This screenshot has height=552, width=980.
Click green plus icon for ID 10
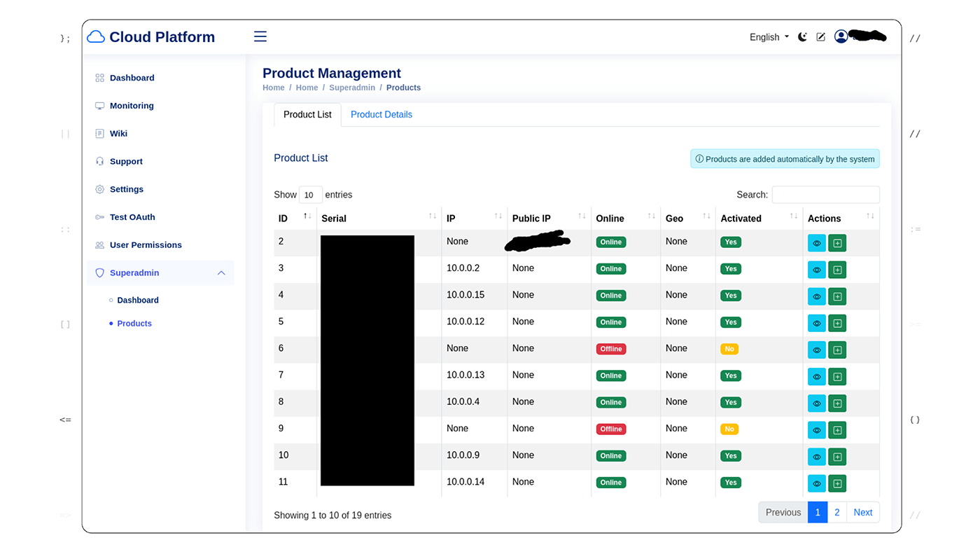click(837, 457)
